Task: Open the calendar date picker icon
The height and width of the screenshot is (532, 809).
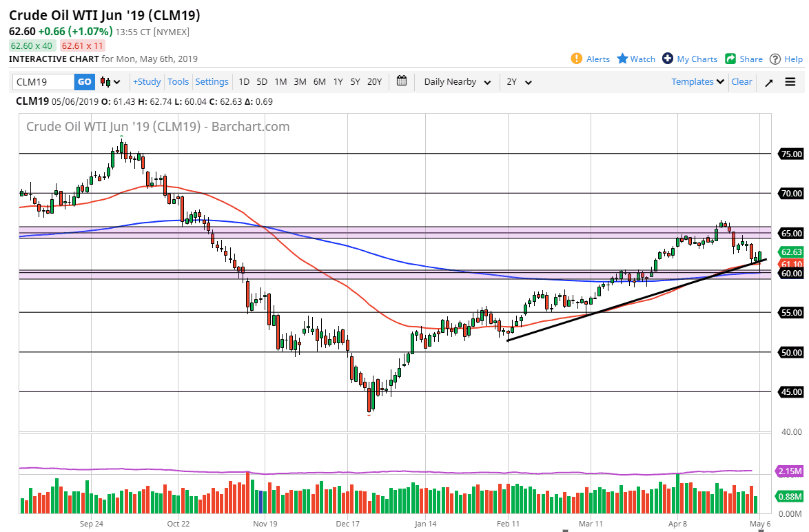Action: click(x=402, y=81)
